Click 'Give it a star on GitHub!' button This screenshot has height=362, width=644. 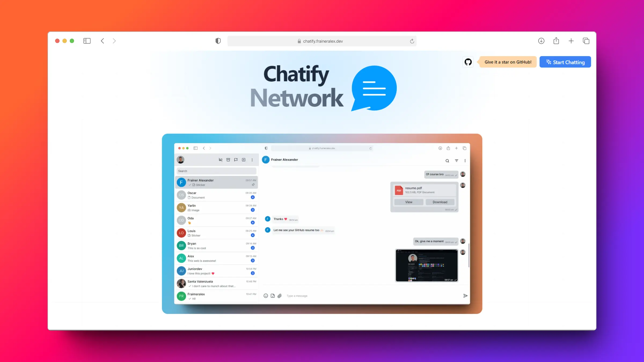pyautogui.click(x=508, y=62)
